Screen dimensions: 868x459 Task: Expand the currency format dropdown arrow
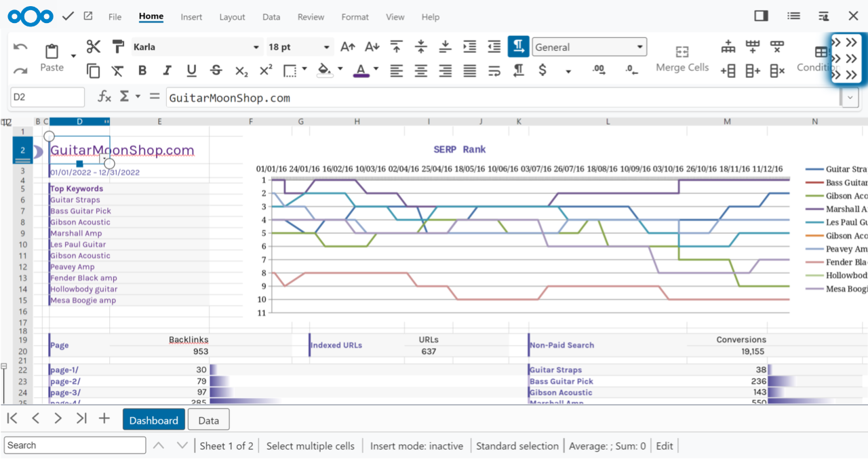pyautogui.click(x=568, y=71)
